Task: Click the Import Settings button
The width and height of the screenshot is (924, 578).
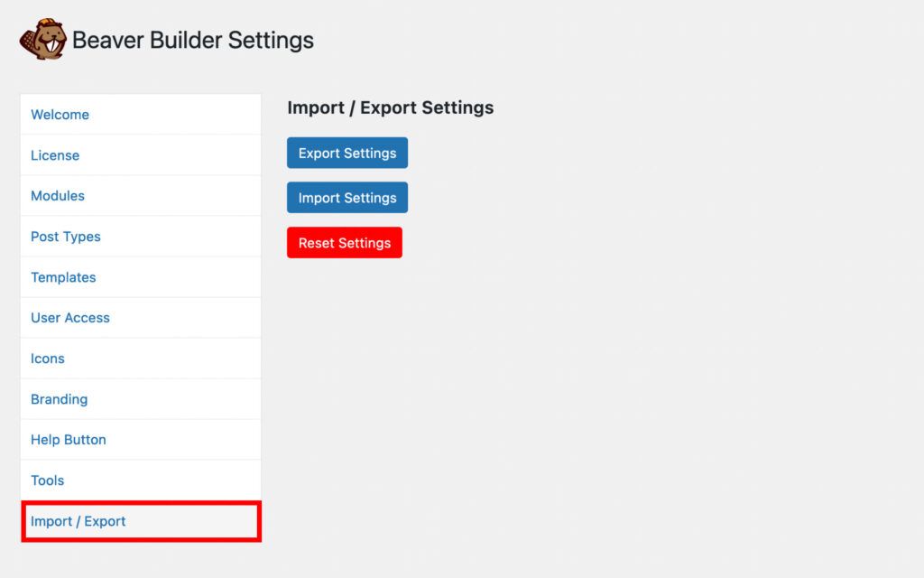Action: tap(346, 197)
